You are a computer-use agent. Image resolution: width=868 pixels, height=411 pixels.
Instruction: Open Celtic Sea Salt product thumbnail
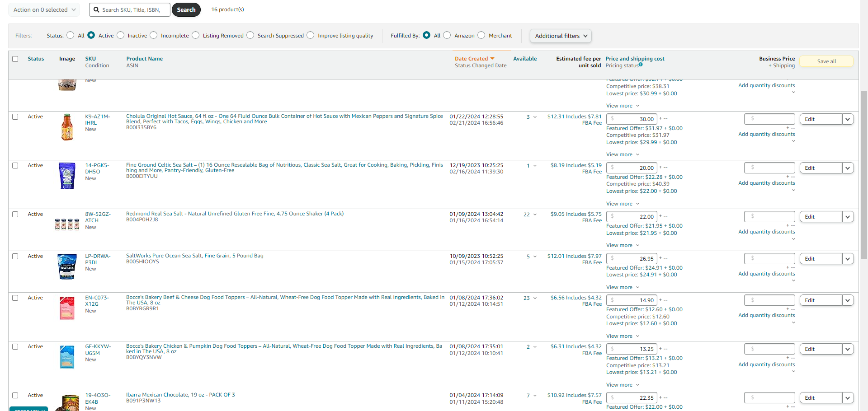[67, 176]
